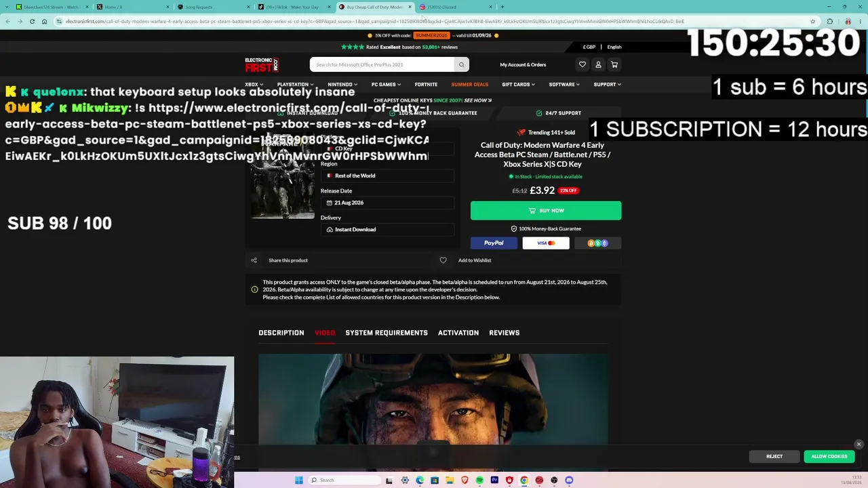Open OBS Studio from the taskbar

[x=554, y=480]
